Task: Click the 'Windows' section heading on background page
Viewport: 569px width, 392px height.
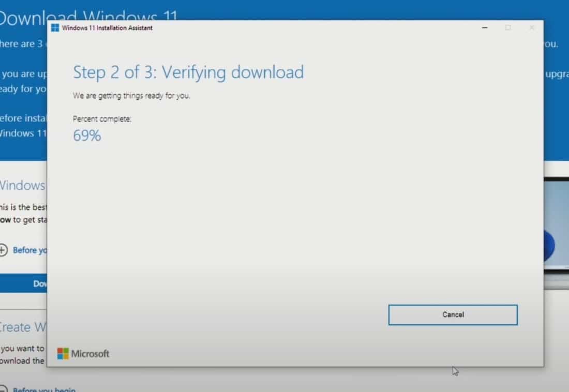Action: tap(22, 185)
